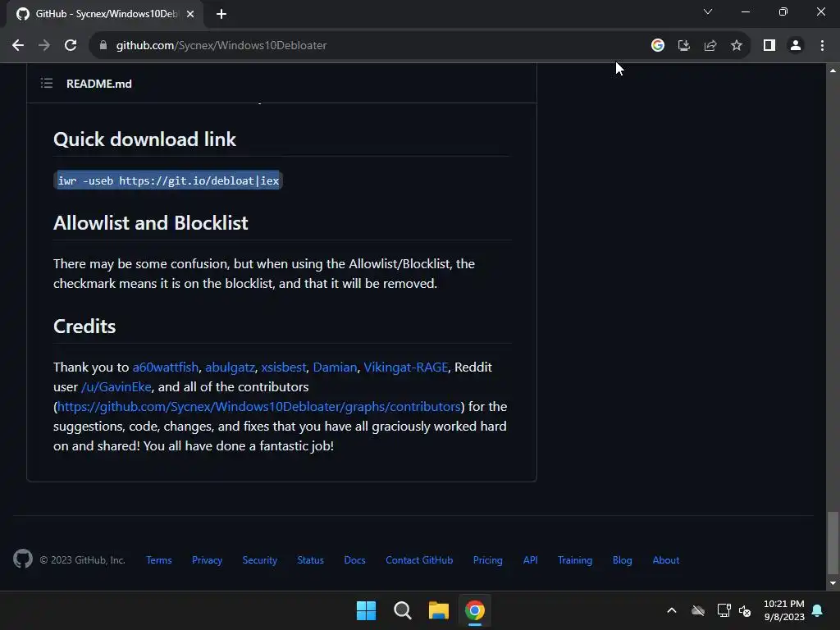Click the footer Security link
Image resolution: width=840 pixels, height=630 pixels.
click(x=260, y=559)
